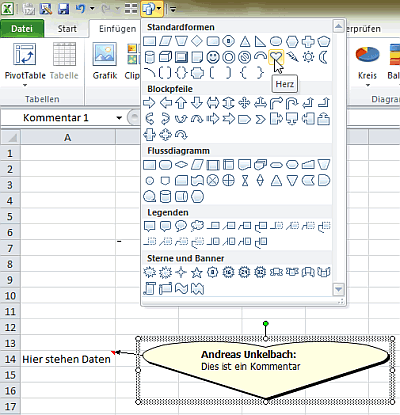400x415 pixels.
Task: Select the flowchart Or circle shape
Action: click(229, 180)
